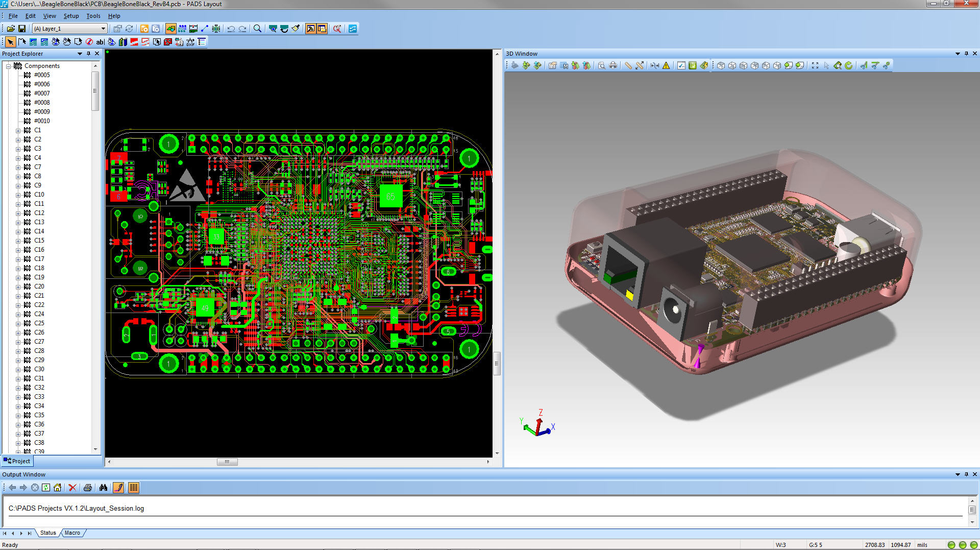Click the layout canvas horizontal scrollbar thumb

pyautogui.click(x=227, y=462)
